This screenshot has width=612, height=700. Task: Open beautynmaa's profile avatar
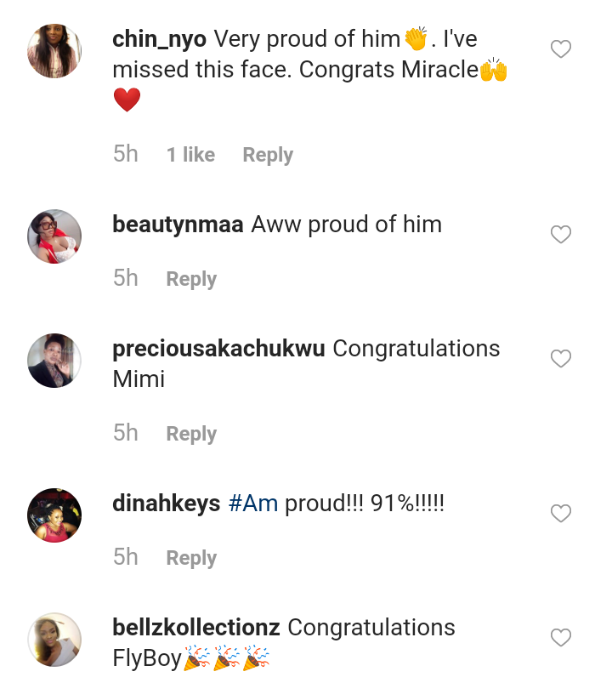click(x=54, y=236)
